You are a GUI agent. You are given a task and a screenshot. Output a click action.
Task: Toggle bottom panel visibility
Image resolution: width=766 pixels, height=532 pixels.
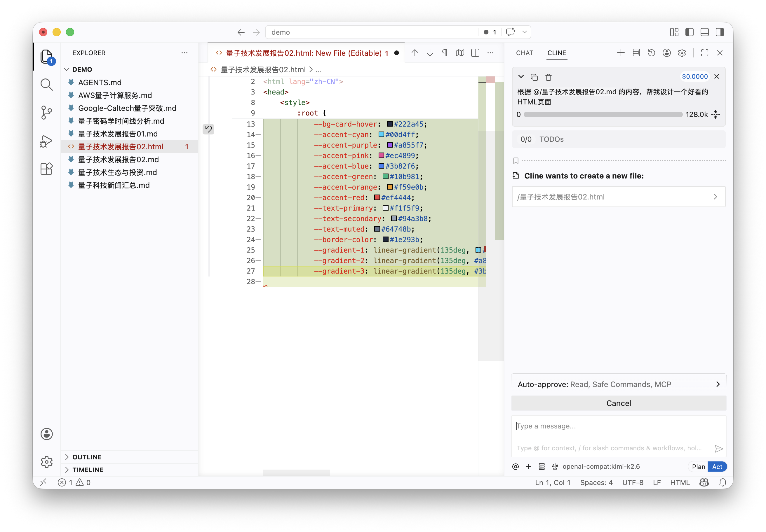pos(705,32)
